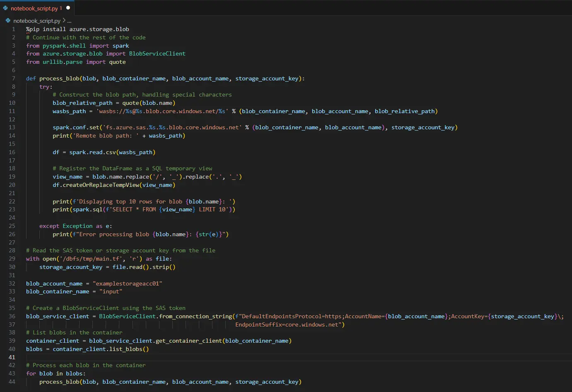Viewport: 572px width, 392px height.
Task: Click 'except Exception as e:' on line 25
Action: click(x=76, y=226)
